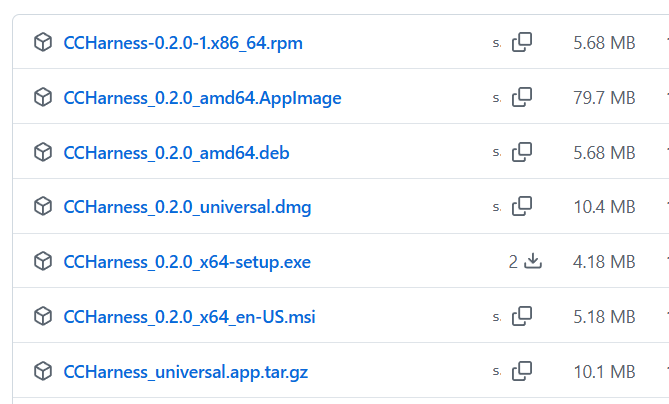Click download icon beside x64-setup.exe
Viewport: 669px width, 404px height.
(533, 261)
